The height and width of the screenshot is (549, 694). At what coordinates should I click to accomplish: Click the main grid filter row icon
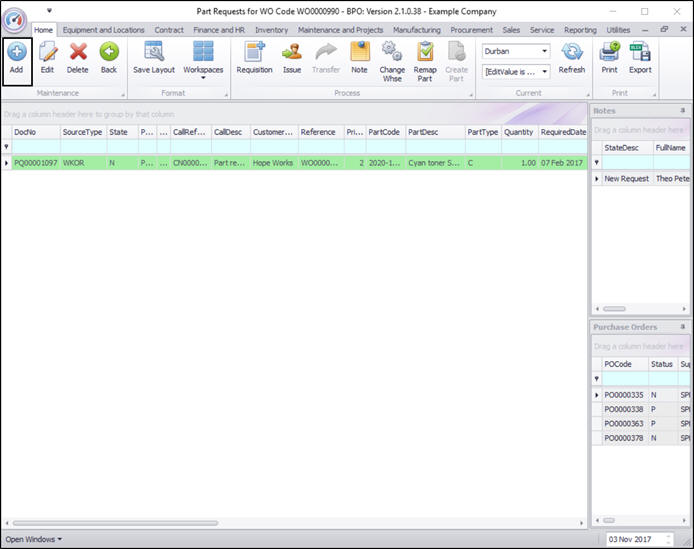point(6,147)
